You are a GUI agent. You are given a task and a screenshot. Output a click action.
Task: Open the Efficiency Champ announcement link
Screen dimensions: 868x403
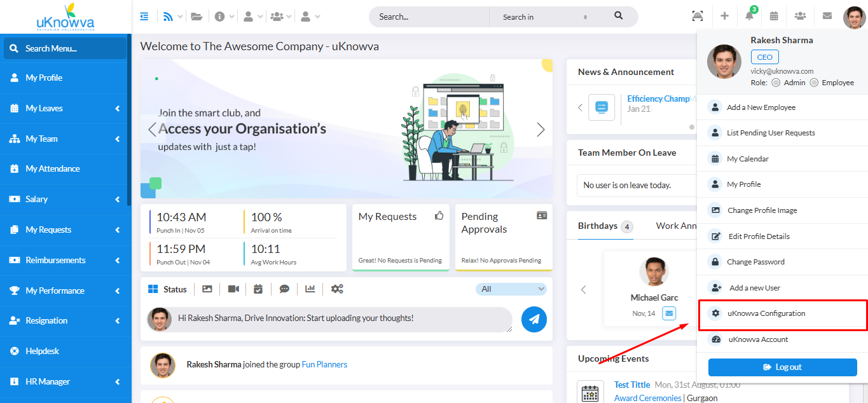(659, 99)
